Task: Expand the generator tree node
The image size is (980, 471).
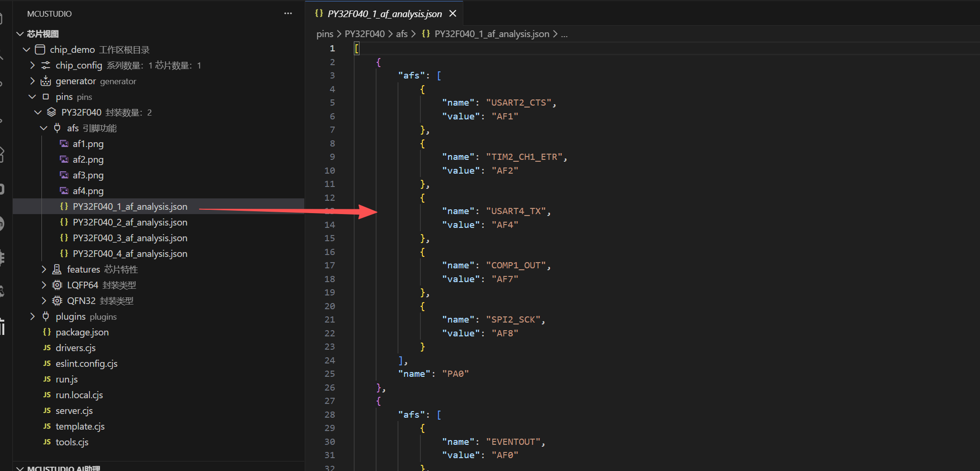Action: (x=32, y=81)
